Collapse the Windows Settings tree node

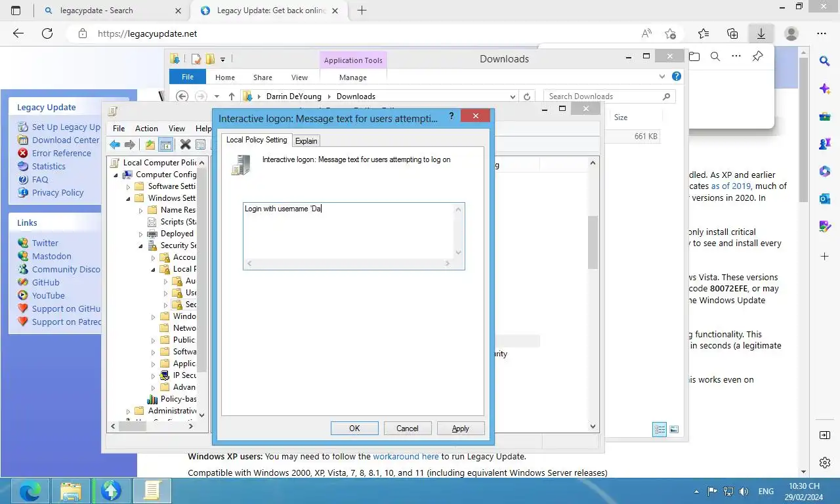click(129, 198)
